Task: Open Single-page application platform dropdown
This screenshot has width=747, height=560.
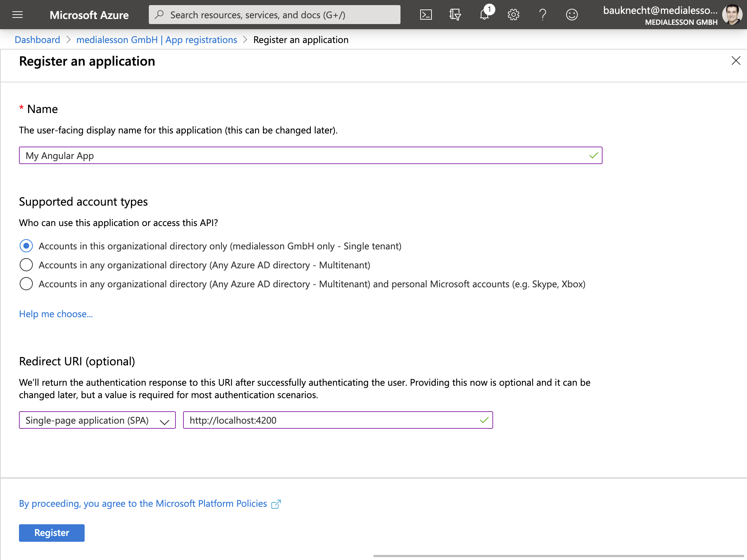Action: click(x=97, y=420)
